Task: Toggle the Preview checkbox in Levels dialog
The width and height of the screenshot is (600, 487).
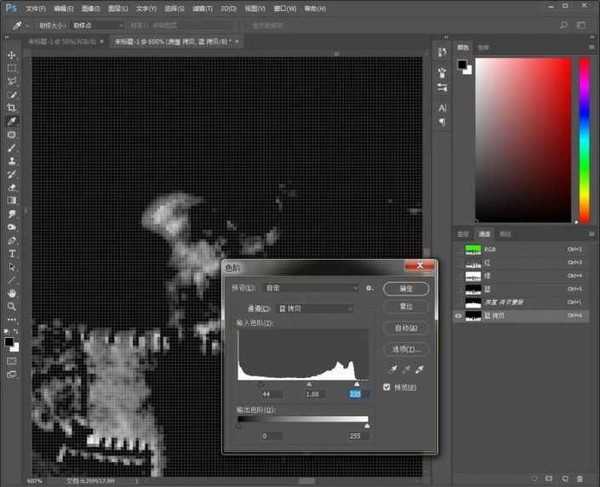Action: pos(388,387)
